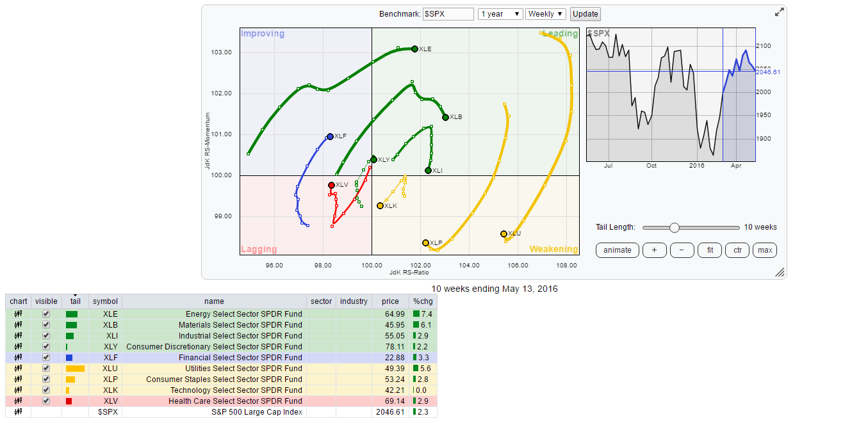Open chart icon for XLV row

click(18, 401)
